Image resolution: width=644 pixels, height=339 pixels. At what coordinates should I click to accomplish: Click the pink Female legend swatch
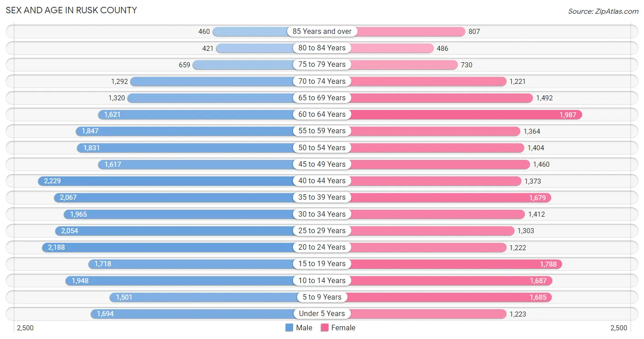325,328
